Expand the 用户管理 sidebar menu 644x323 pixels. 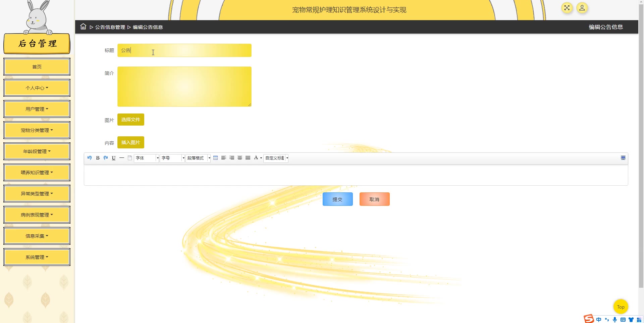(x=37, y=109)
